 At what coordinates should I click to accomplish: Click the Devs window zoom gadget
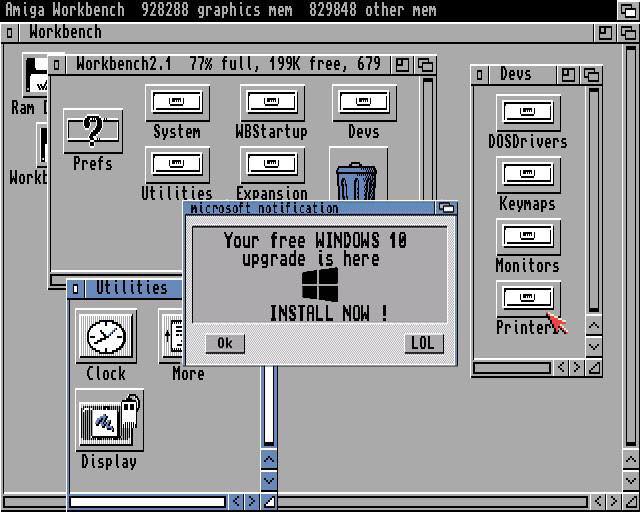point(569,75)
